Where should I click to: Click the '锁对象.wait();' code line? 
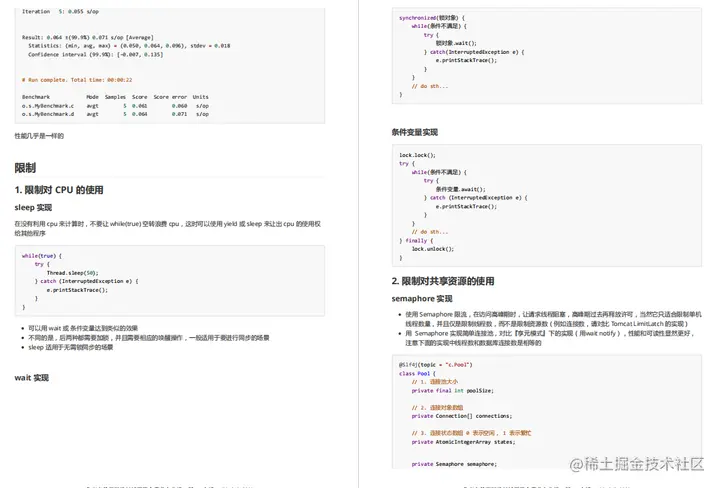[456, 43]
